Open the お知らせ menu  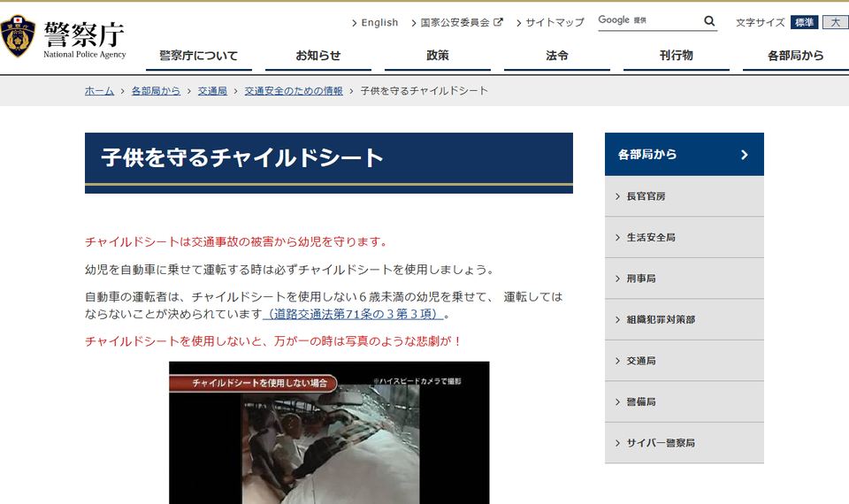coord(317,56)
